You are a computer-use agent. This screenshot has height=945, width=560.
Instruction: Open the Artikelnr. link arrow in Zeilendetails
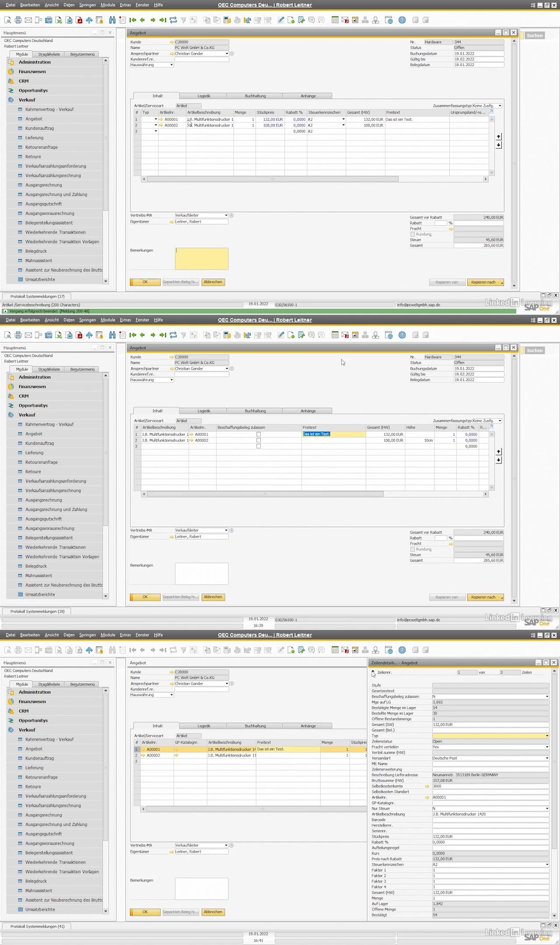click(427, 798)
